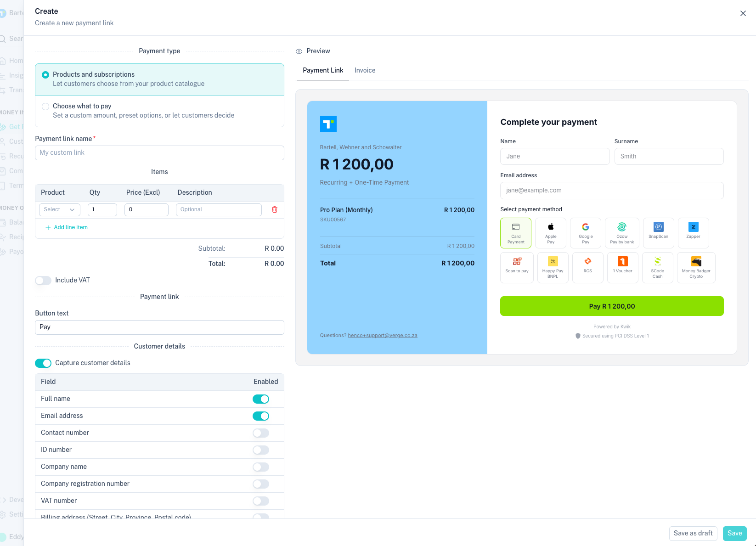
Task: Click the Surname field in preview
Action: tap(669, 156)
